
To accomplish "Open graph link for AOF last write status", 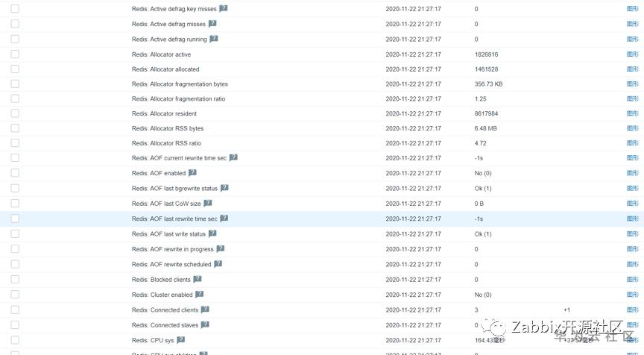I will pos(633,233).
